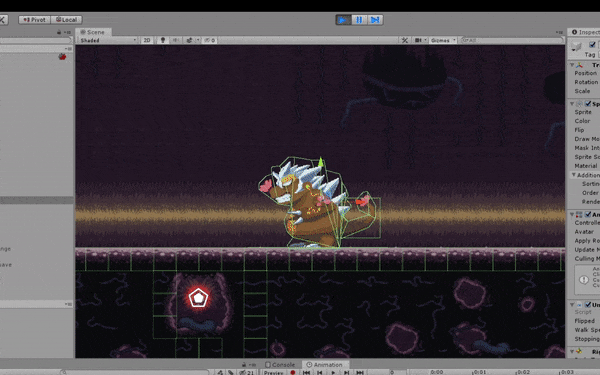
Task: Open the scene camera settings icon
Action: tap(420, 40)
